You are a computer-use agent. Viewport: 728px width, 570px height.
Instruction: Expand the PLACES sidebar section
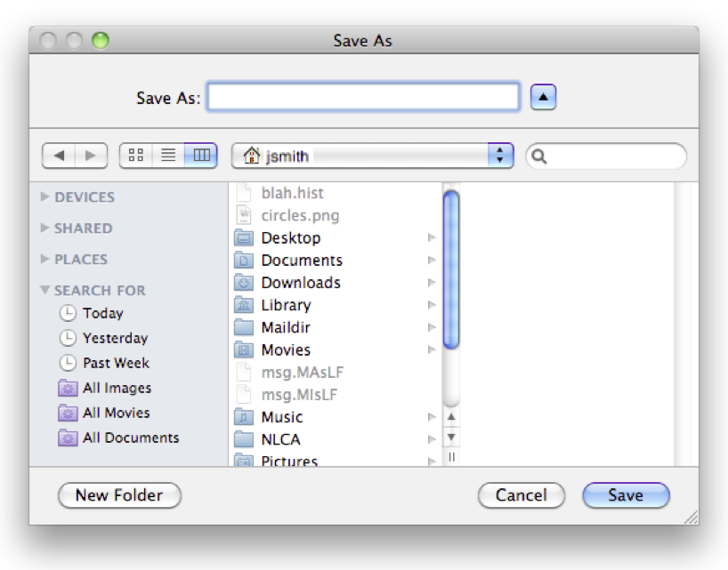(45, 259)
